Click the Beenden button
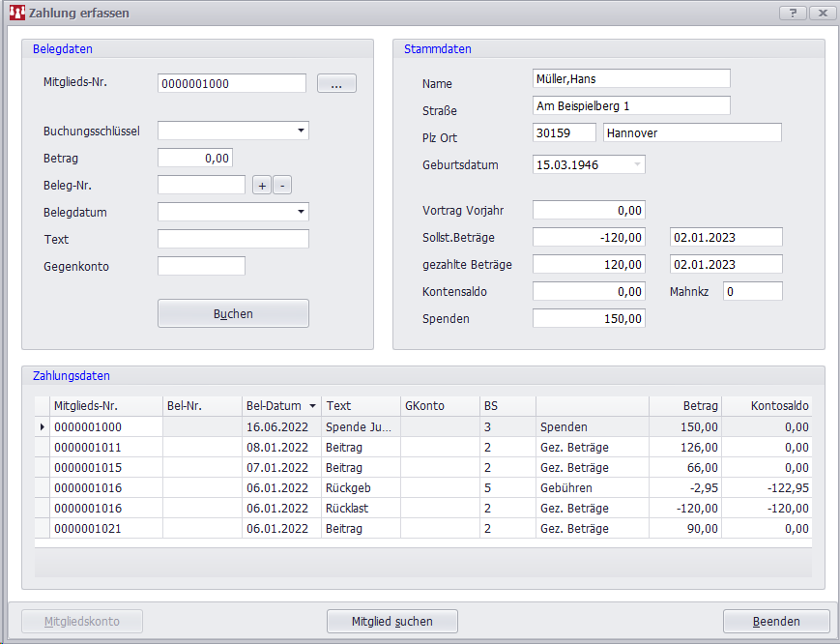 (775, 621)
